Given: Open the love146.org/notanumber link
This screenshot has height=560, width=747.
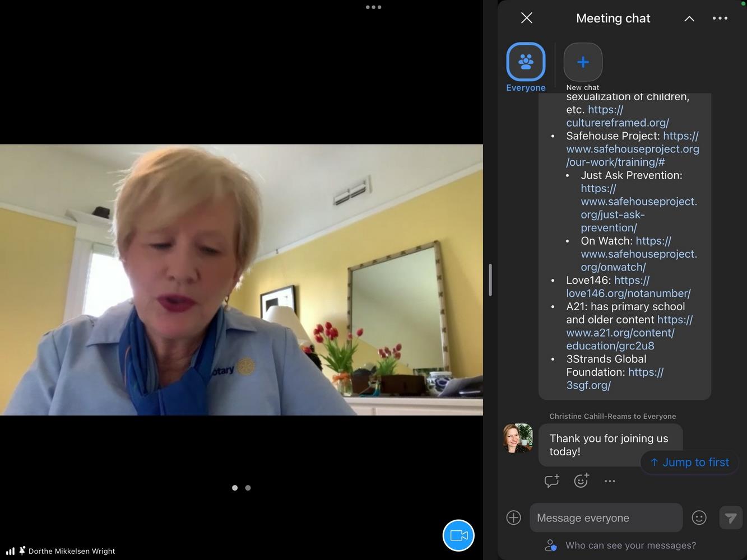Looking at the screenshot, I should 628,287.
